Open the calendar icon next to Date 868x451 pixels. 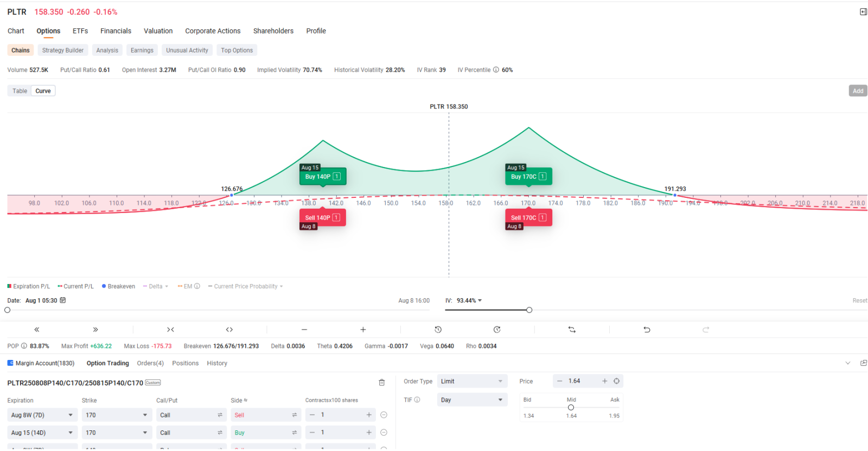click(x=63, y=300)
